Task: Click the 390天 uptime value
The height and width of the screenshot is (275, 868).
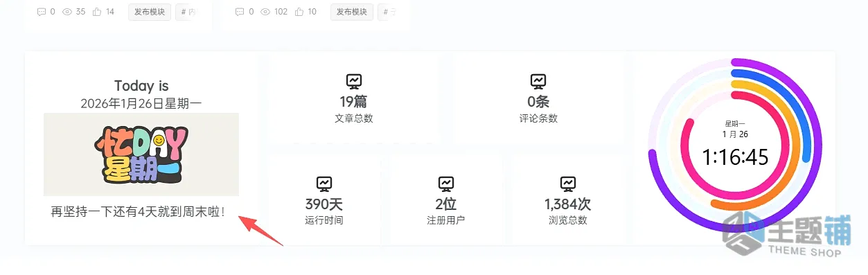Action: click(324, 204)
